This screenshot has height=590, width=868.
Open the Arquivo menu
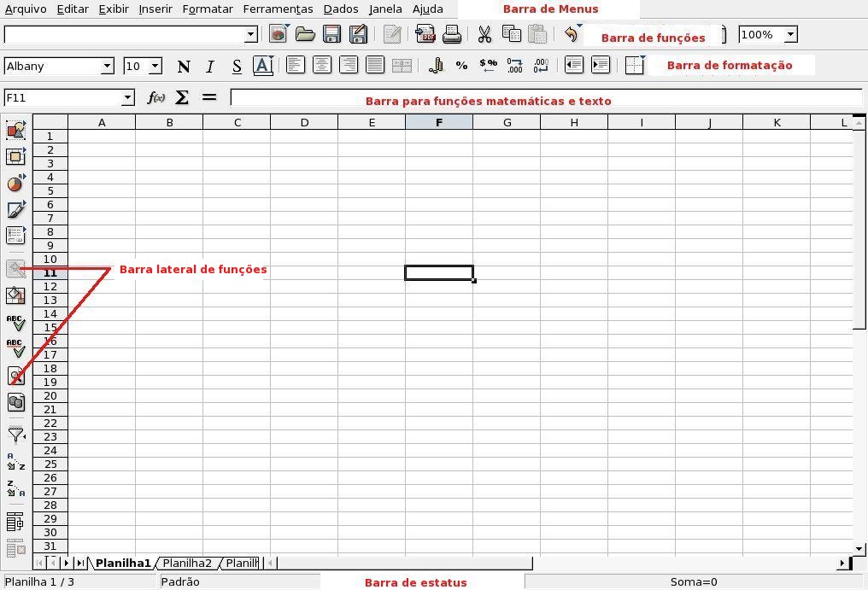point(26,9)
